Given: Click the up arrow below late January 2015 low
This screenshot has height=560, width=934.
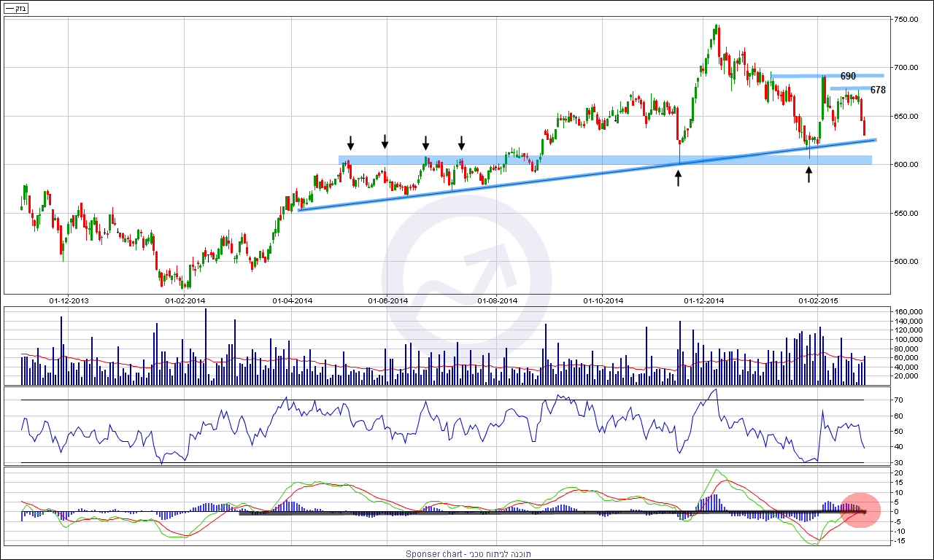Looking at the screenshot, I should [x=808, y=174].
